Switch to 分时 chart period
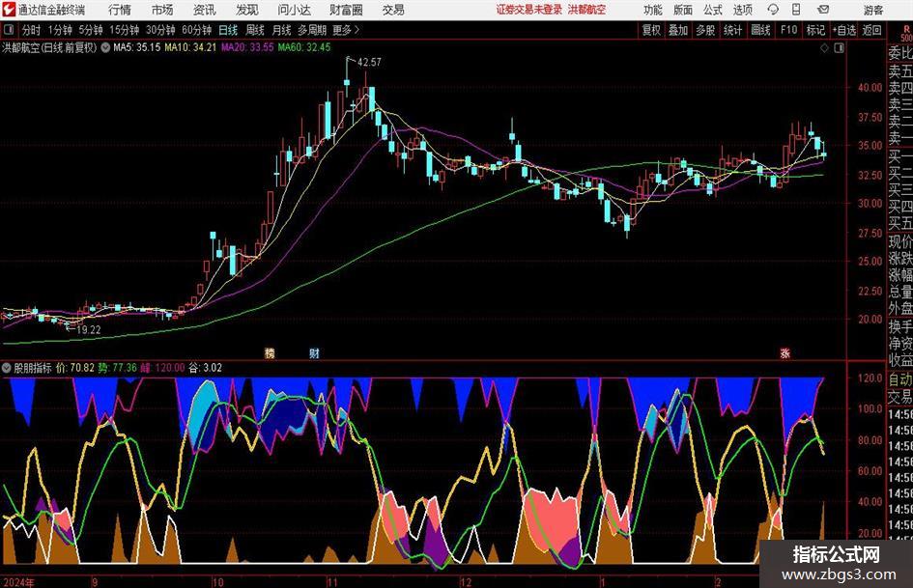 click(32, 30)
